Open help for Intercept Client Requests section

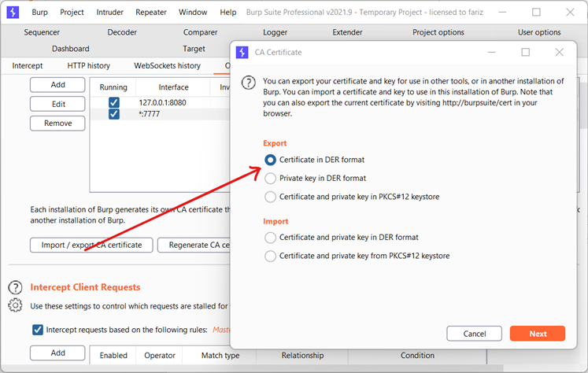tap(16, 287)
